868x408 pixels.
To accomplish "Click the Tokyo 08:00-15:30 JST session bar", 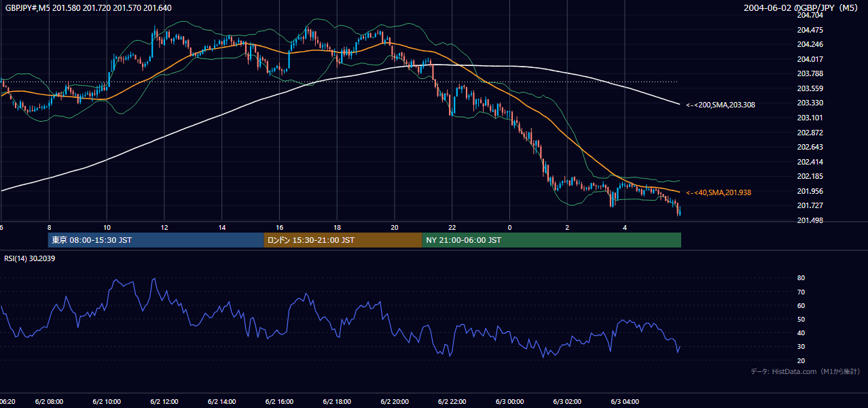I will tap(156, 240).
